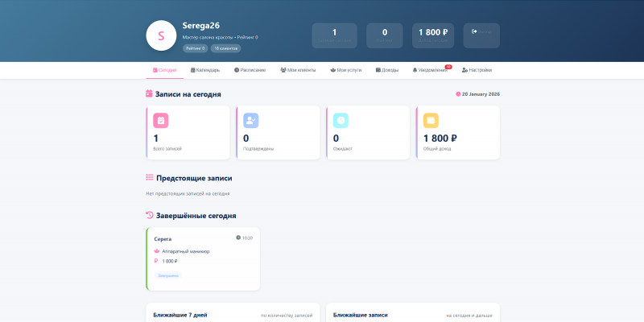Switch to the Расписание tab

tap(250, 70)
